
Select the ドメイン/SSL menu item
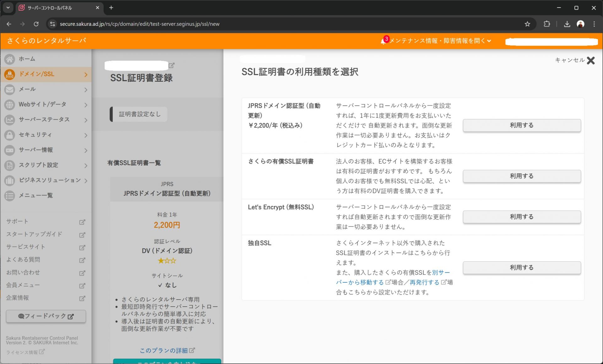37,74
